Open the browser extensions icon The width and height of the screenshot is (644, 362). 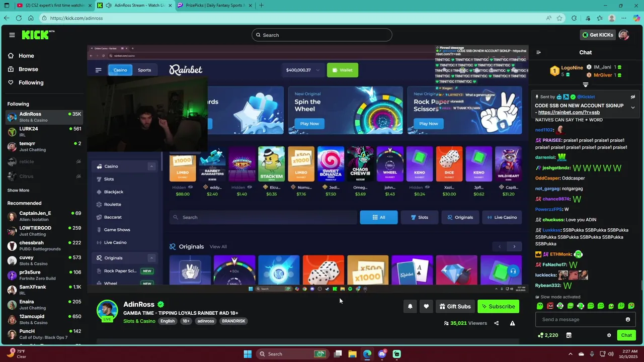tap(574, 18)
